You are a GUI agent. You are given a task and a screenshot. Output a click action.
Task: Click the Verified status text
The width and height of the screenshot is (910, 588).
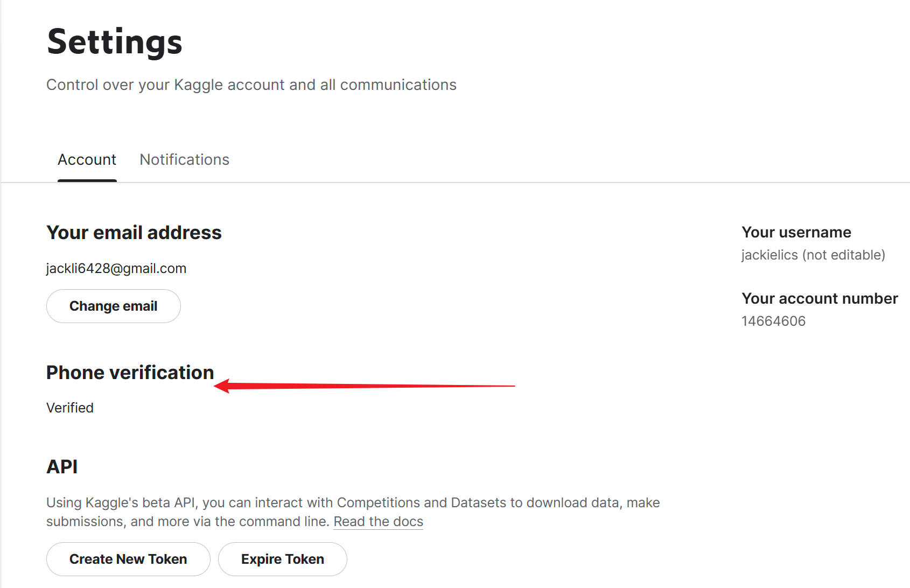tap(70, 408)
